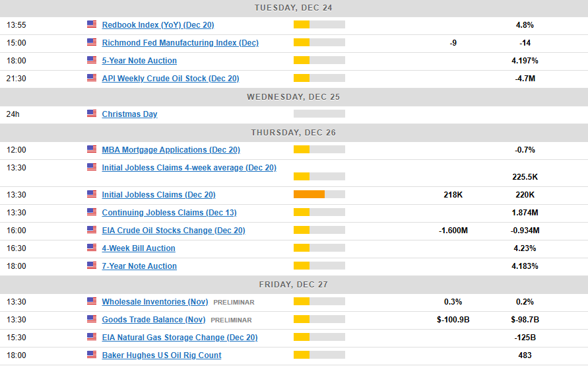Click the flag next to API Weekly Crude Oil Stock
Viewport: 588px width, 366px height.
coord(92,78)
